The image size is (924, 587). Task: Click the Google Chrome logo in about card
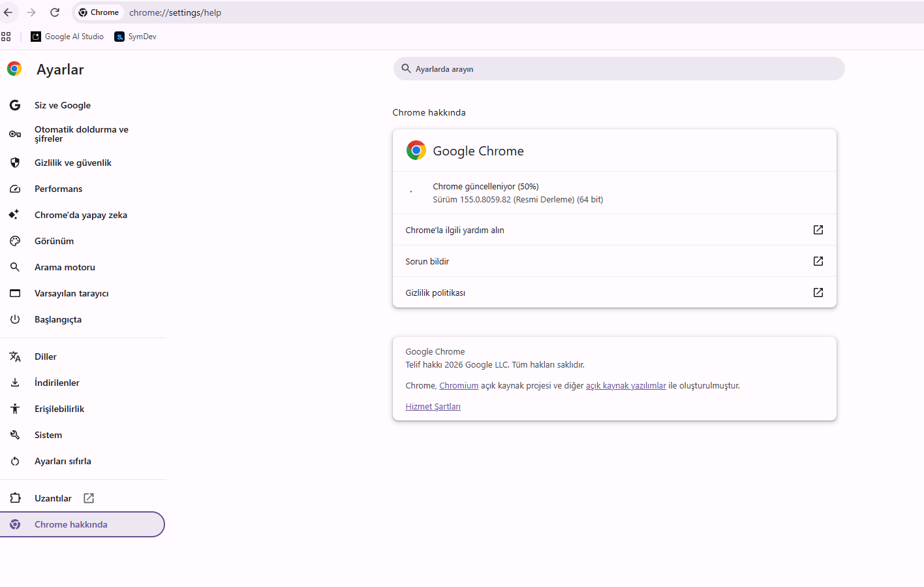(x=416, y=150)
